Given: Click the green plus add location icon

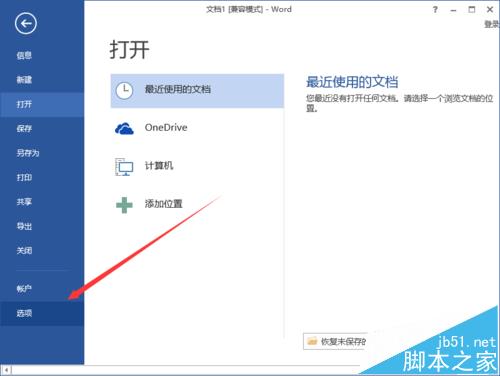Looking at the screenshot, I should point(124,205).
